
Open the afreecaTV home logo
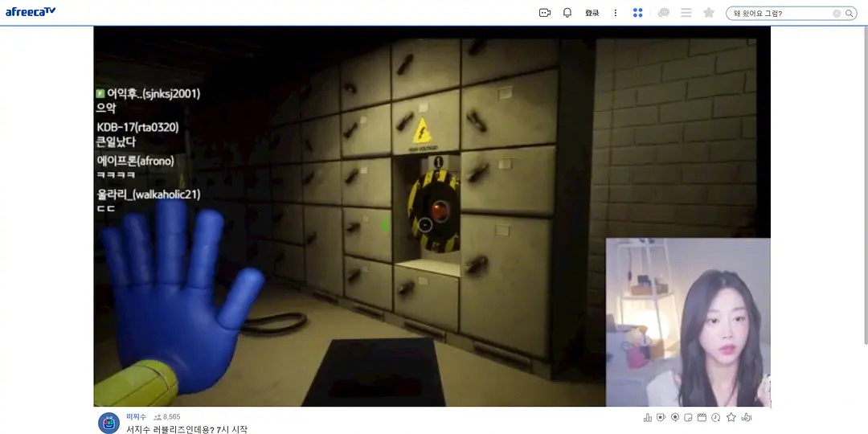click(31, 11)
